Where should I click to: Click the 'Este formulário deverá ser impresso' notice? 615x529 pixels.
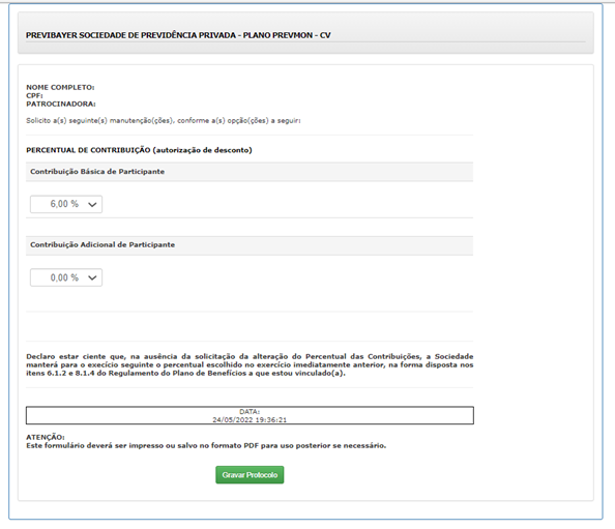pyautogui.click(x=206, y=445)
